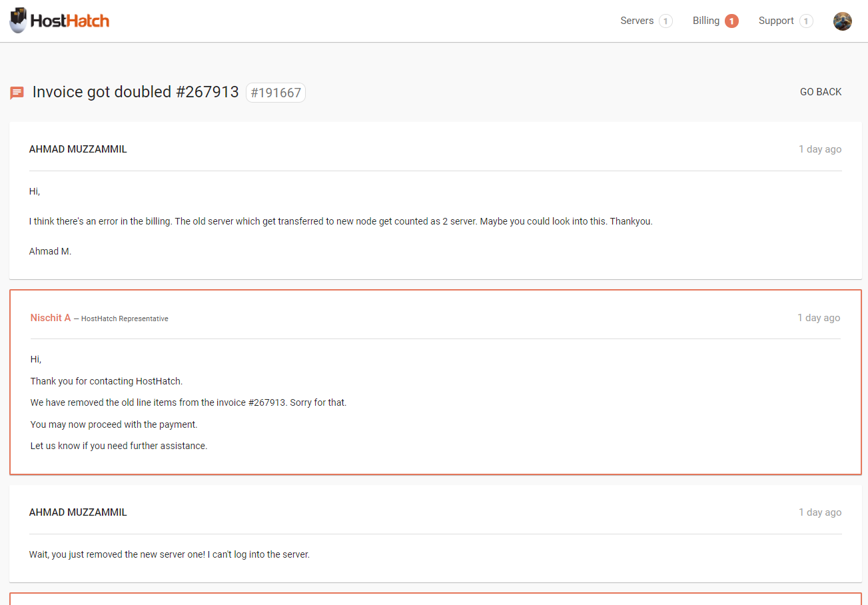
Task: Click the 'Ahmad M.' signature
Action: [x=50, y=251]
